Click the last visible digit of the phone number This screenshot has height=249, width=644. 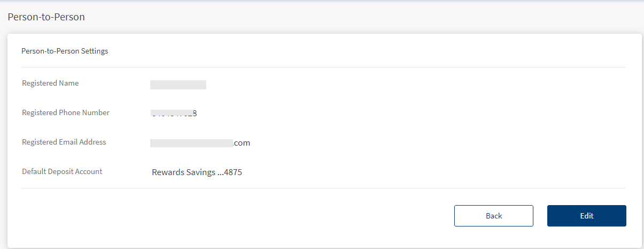coord(195,114)
